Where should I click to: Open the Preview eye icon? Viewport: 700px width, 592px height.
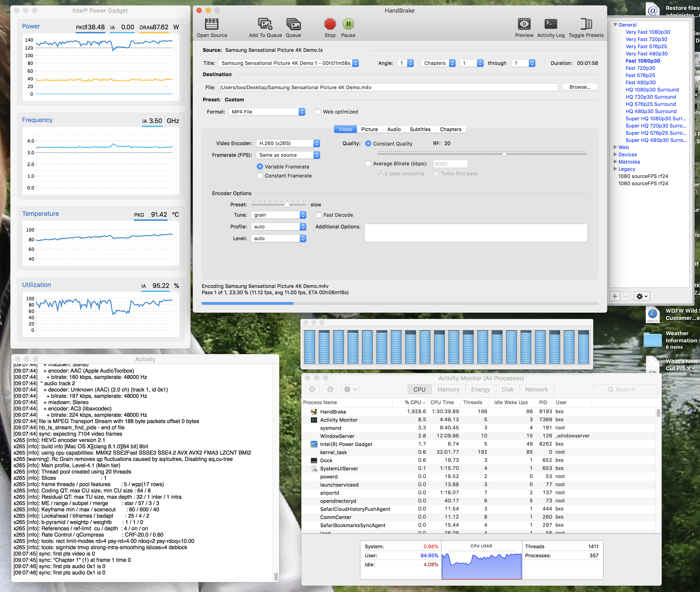[x=524, y=24]
